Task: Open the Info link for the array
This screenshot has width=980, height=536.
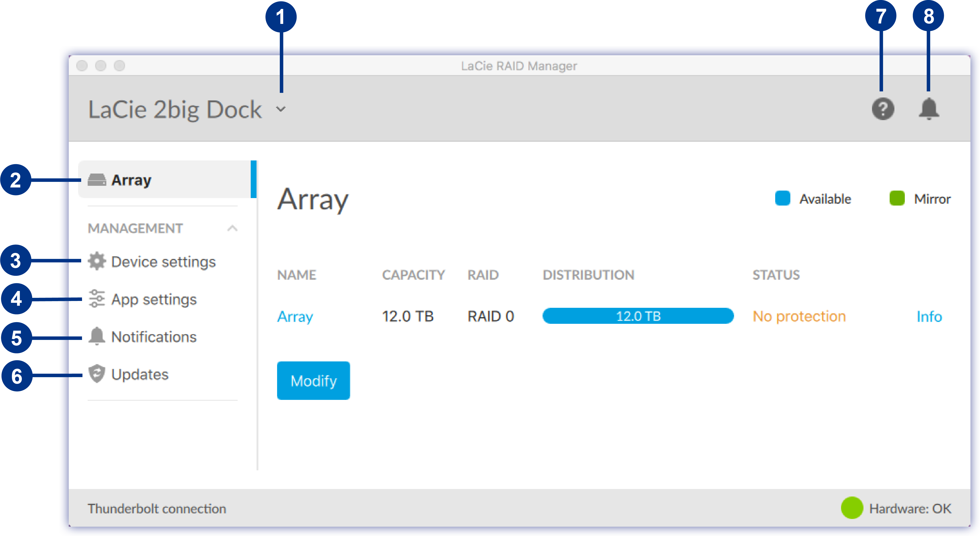Action: pyautogui.click(x=929, y=316)
